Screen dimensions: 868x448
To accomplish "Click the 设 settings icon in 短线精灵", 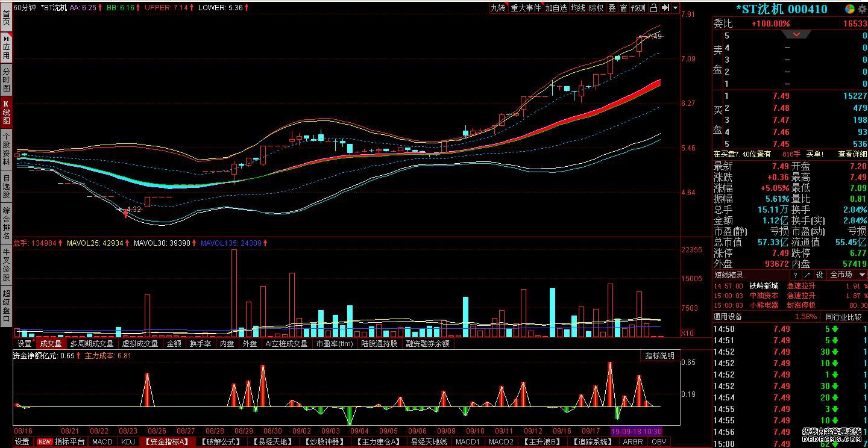I will coord(819,275).
